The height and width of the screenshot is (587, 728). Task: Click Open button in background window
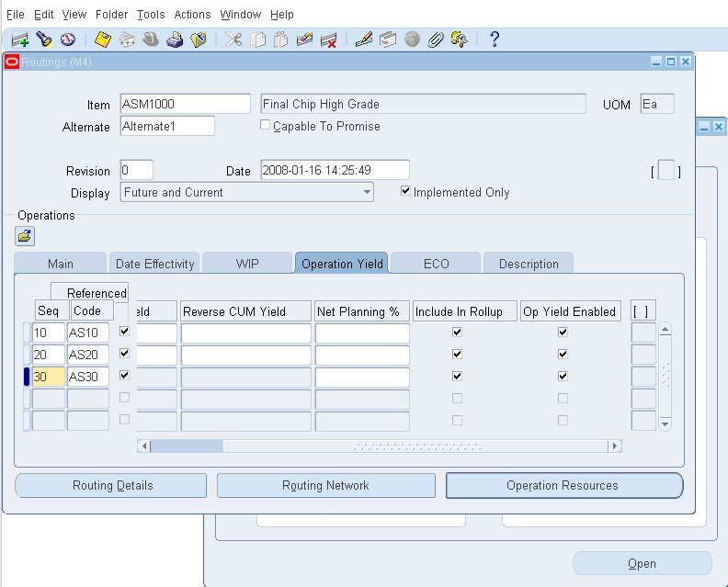coord(643,563)
